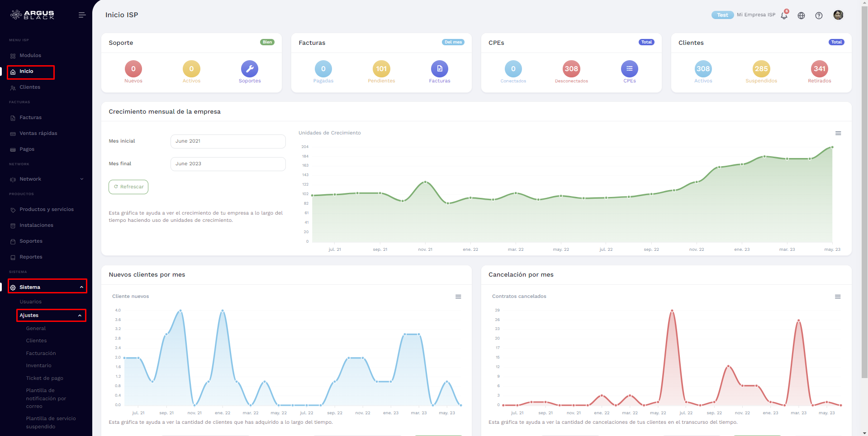The height and width of the screenshot is (436, 868).
Task: Open the growth chart options menu
Action: tap(838, 133)
